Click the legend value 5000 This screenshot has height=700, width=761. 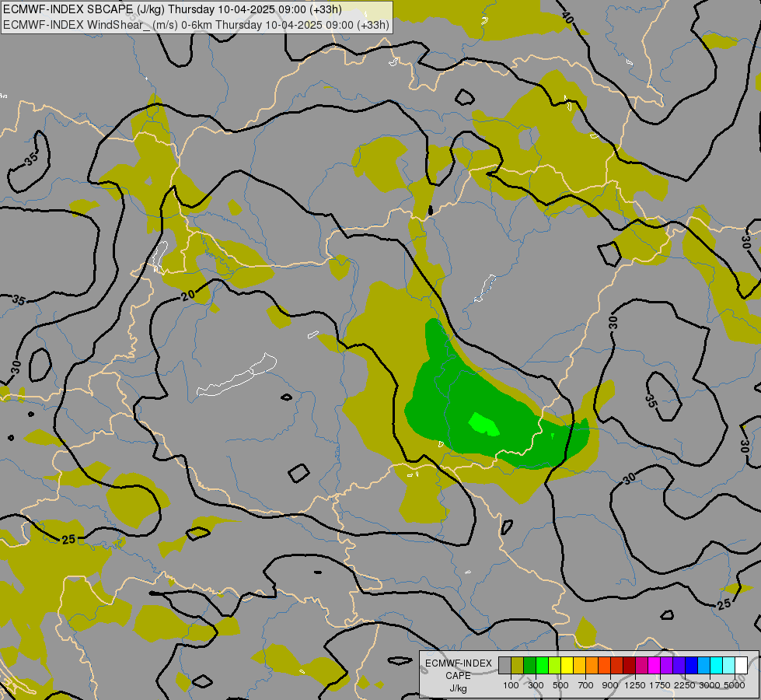click(x=735, y=685)
